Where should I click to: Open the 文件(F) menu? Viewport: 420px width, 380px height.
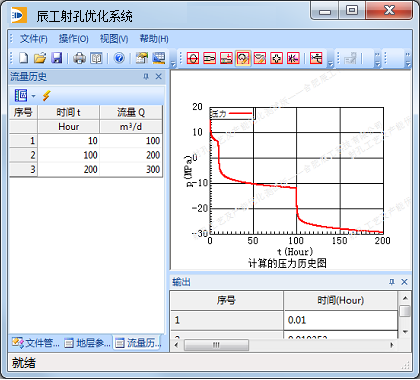coord(34,39)
